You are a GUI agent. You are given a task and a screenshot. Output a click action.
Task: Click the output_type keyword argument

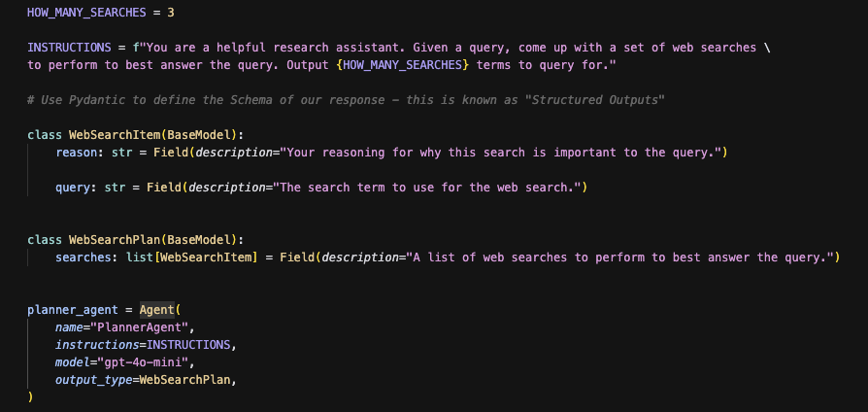point(94,380)
